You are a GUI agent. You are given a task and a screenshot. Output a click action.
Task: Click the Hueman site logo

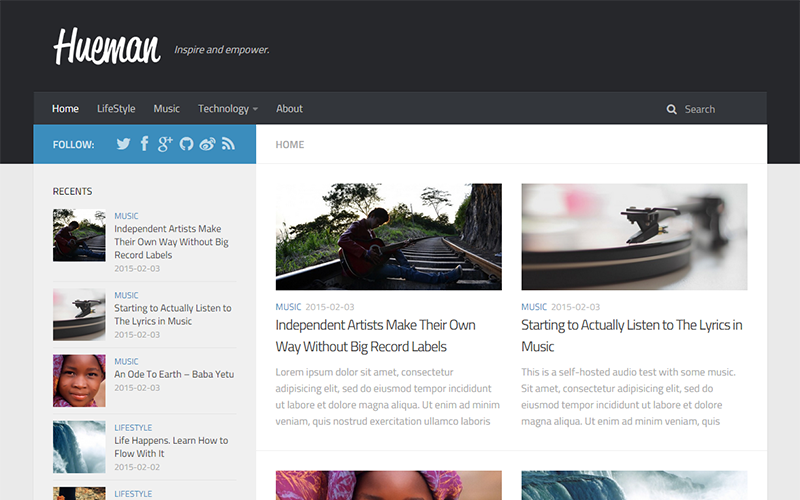pyautogui.click(x=107, y=47)
